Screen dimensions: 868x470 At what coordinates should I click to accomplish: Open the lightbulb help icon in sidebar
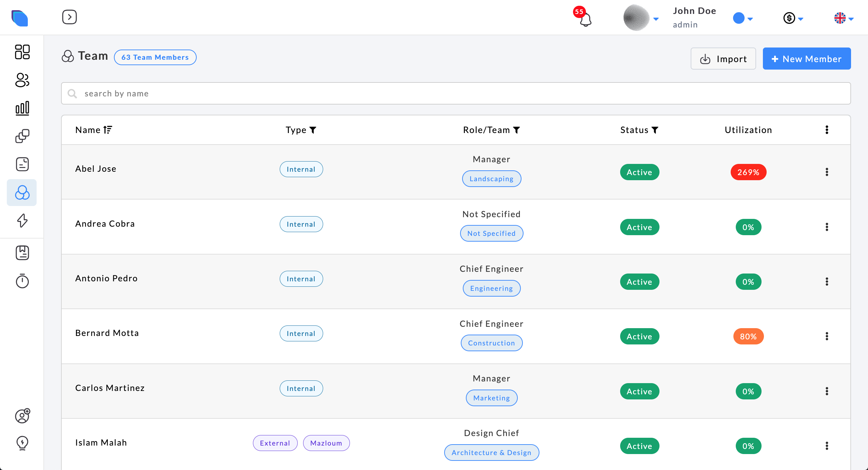click(x=22, y=443)
